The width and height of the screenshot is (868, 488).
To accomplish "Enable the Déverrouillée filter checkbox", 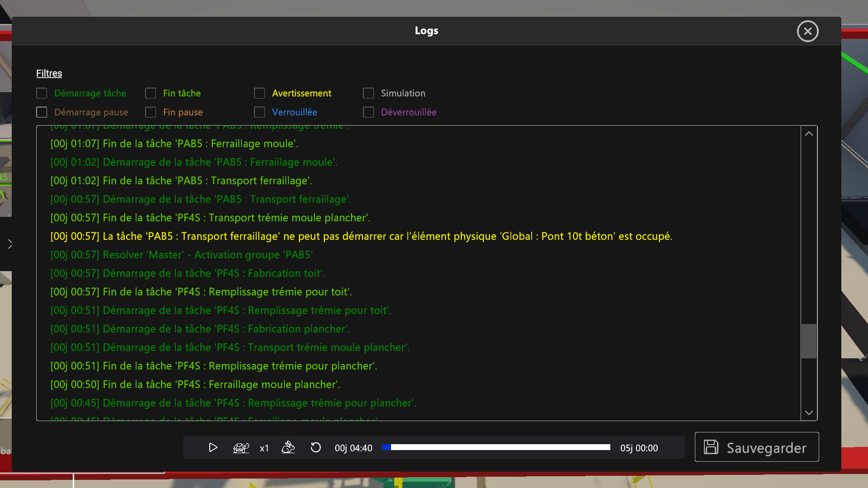I will 368,112.
